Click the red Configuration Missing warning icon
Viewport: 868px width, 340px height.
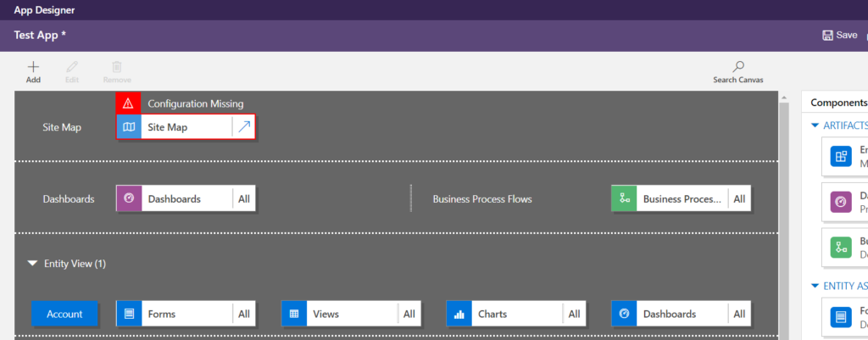128,103
